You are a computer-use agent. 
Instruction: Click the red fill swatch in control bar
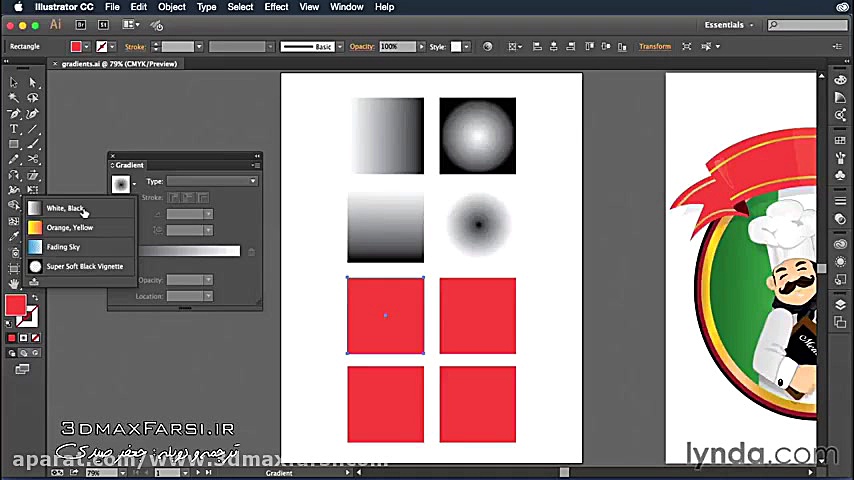click(x=76, y=47)
